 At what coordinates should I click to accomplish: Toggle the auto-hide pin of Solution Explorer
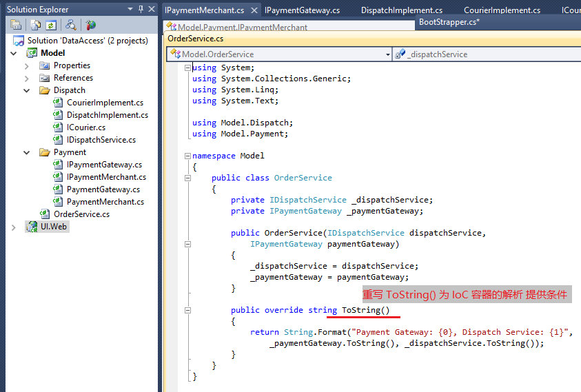pyautogui.click(x=141, y=9)
